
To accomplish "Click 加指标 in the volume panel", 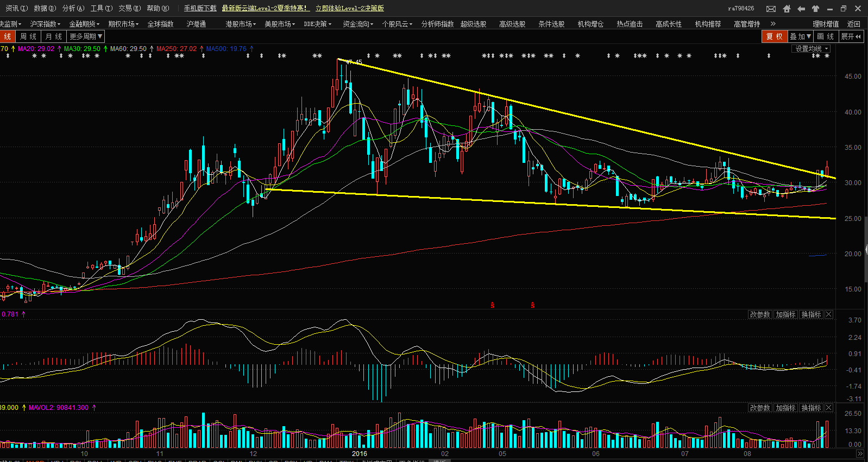I will (785, 408).
